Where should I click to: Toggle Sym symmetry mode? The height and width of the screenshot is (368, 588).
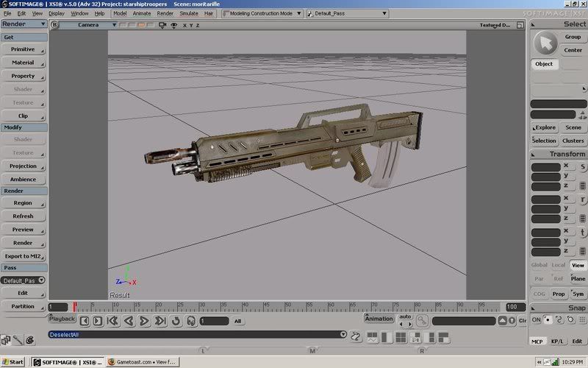[578, 294]
